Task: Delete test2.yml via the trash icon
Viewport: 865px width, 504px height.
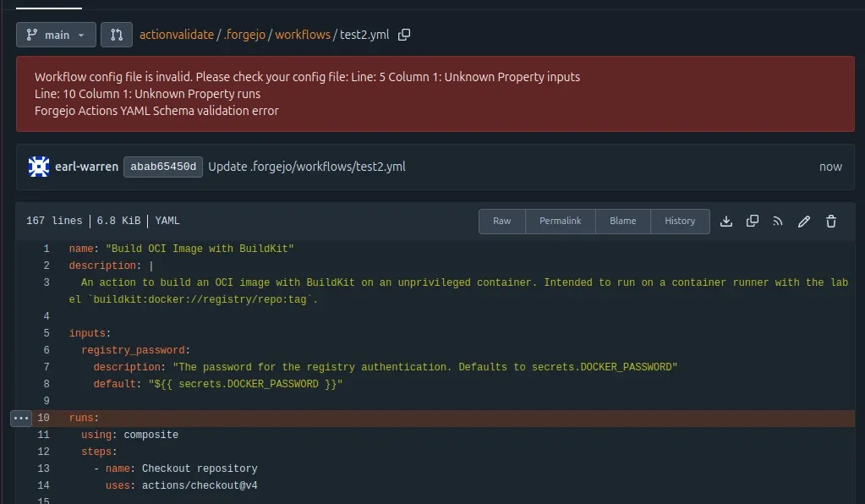Action: (x=830, y=221)
